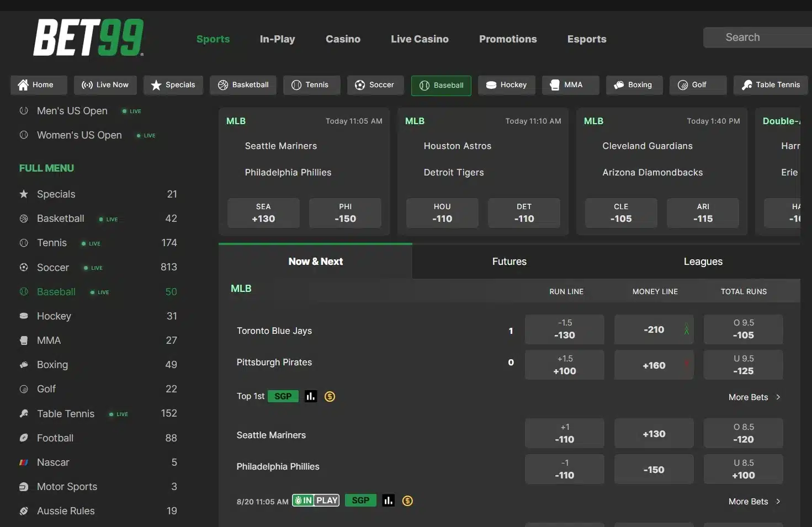Go to the Sports navigation tab
Image resolution: width=812 pixels, height=527 pixels.
(x=213, y=39)
